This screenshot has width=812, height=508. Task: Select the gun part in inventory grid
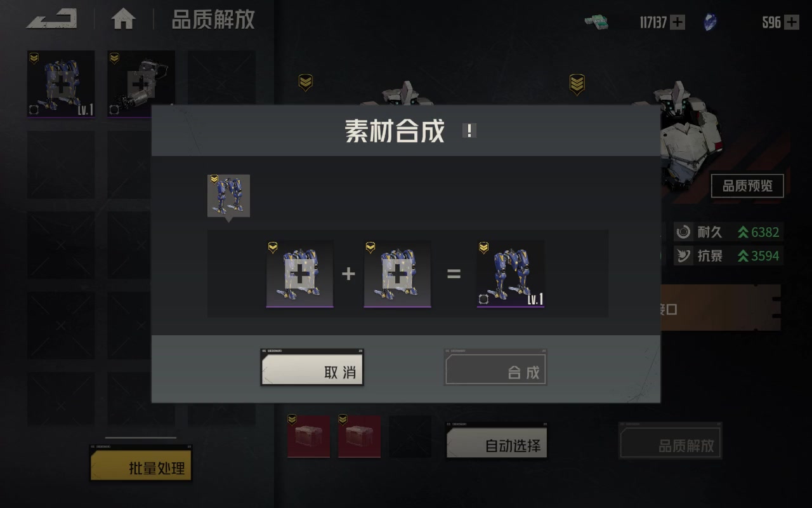[x=141, y=84]
